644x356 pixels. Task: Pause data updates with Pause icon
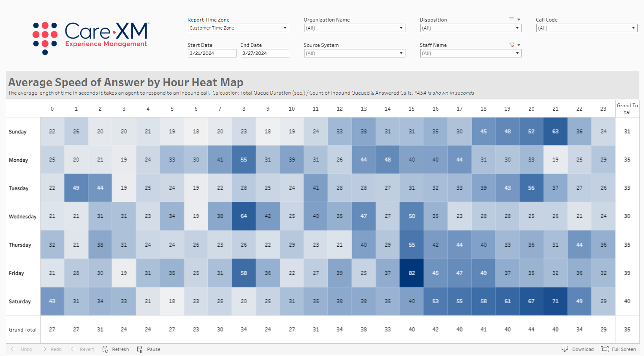[x=140, y=349]
